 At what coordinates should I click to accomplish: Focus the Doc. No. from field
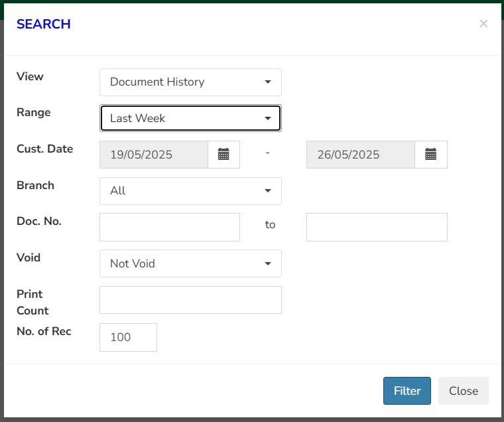(170, 227)
